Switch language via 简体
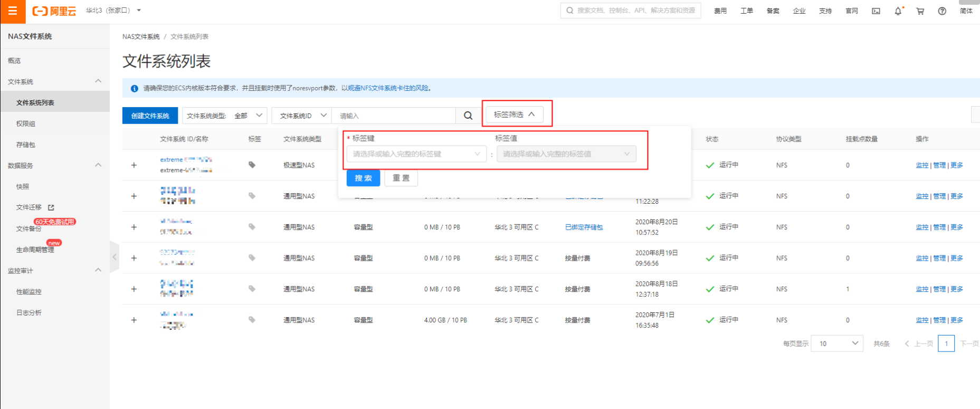The image size is (980, 409). pos(966,11)
